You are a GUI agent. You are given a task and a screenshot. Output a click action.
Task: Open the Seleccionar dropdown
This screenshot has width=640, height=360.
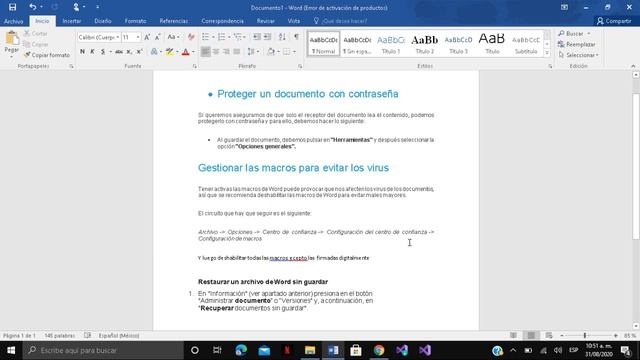(579, 55)
